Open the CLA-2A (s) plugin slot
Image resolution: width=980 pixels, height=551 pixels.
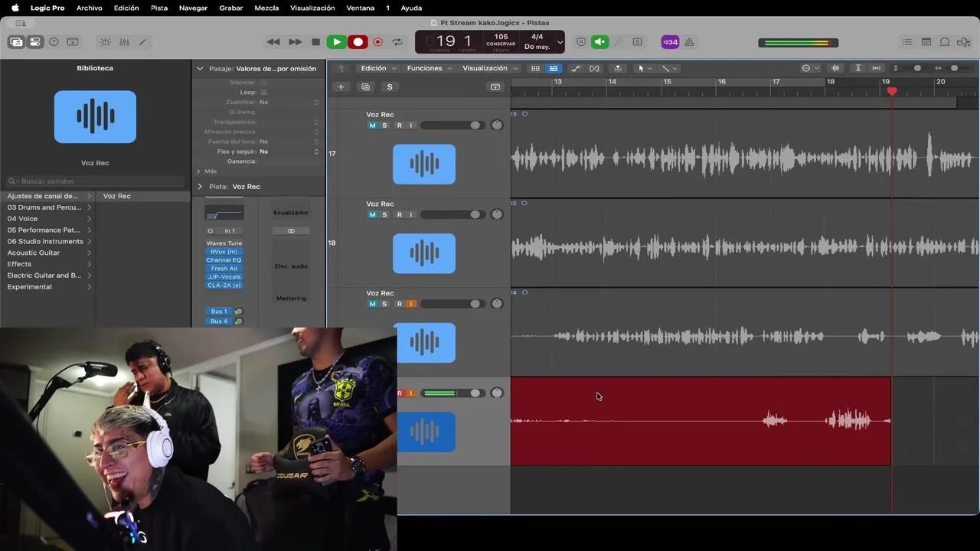click(224, 285)
